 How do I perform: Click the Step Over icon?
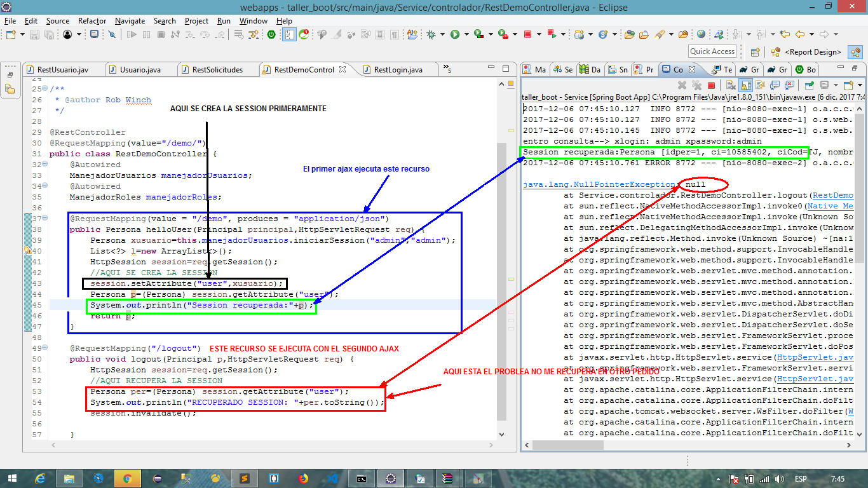205,34
